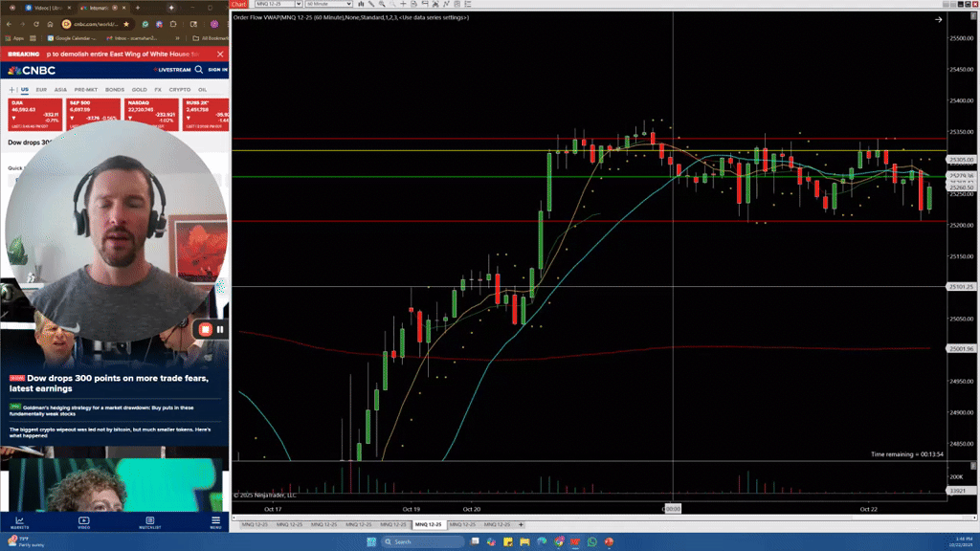Expand the hidden bookmarks chevron
This screenshot has width=980, height=551.
177,38
